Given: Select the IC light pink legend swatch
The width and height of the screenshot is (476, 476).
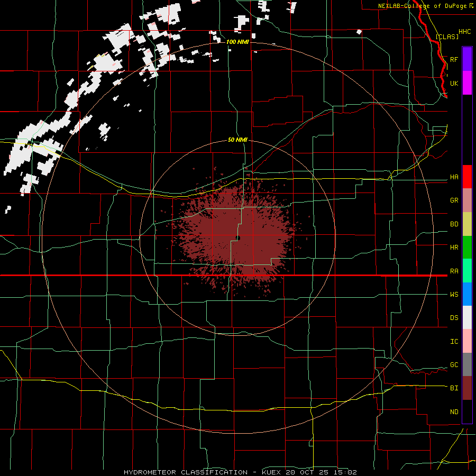Looking at the screenshot, I should click(467, 341).
